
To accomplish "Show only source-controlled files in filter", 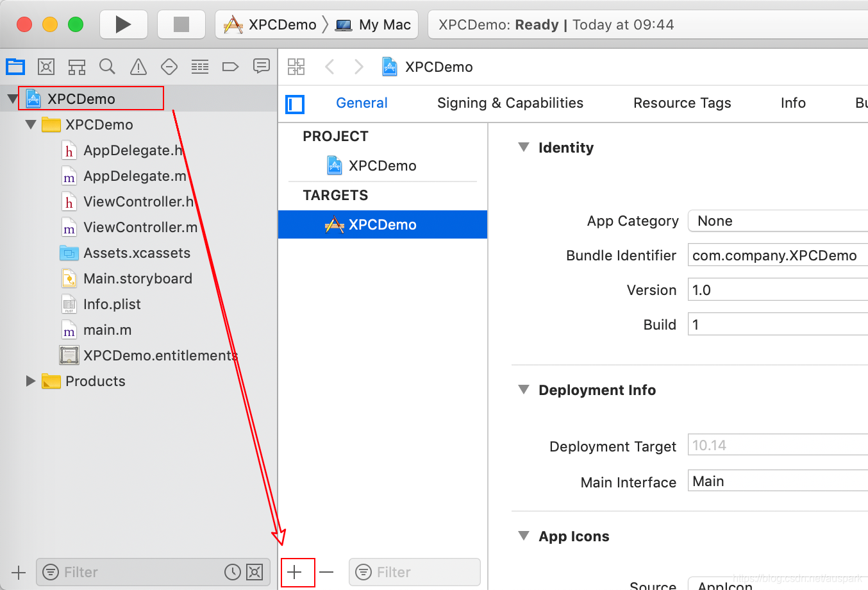I will coord(255,572).
